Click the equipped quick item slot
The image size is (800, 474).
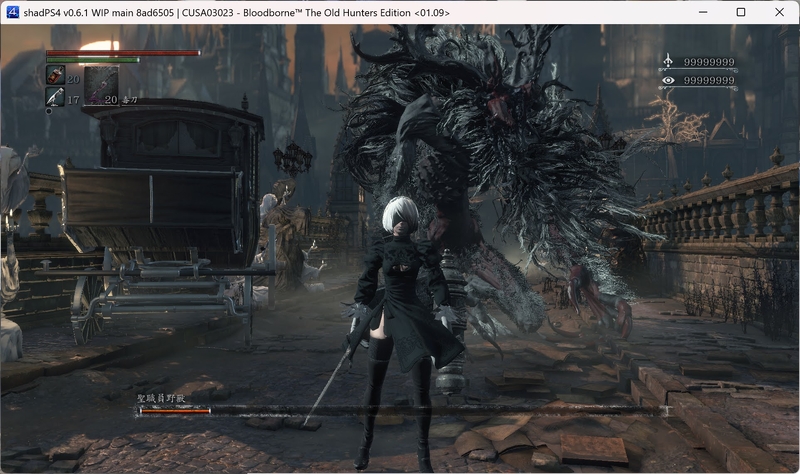point(101,85)
